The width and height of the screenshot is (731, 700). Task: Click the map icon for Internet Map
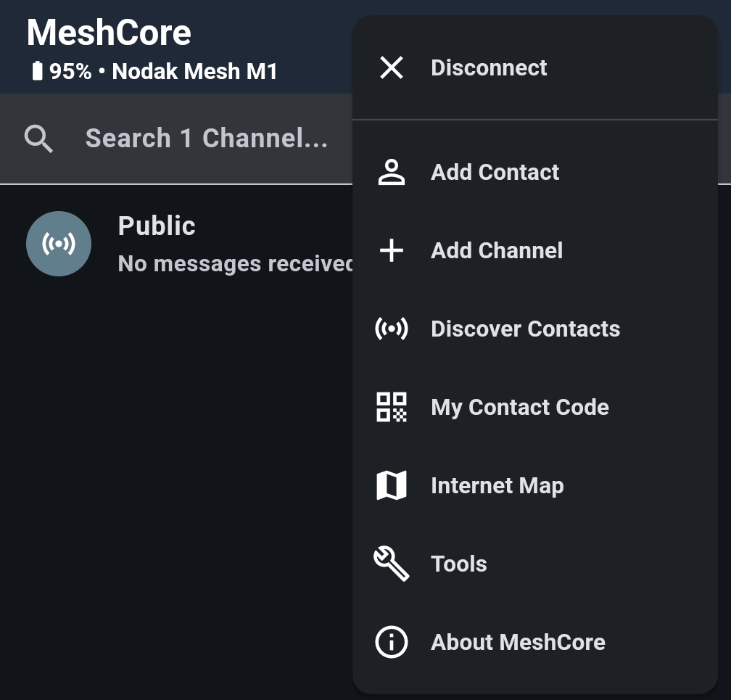[x=391, y=485]
